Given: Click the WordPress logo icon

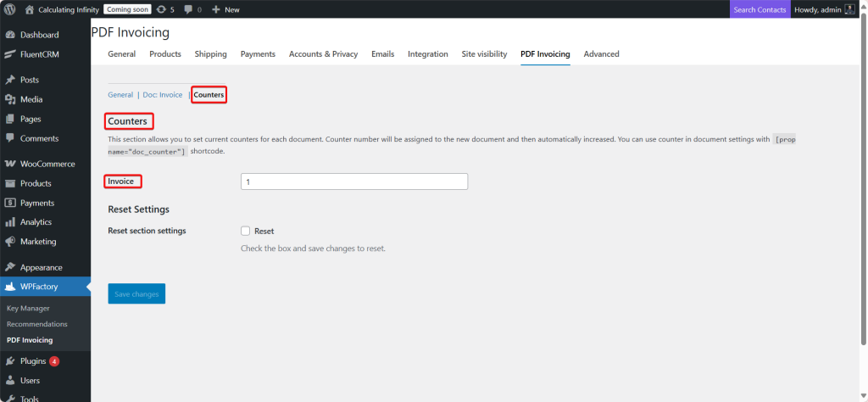Looking at the screenshot, I should click(x=10, y=9).
